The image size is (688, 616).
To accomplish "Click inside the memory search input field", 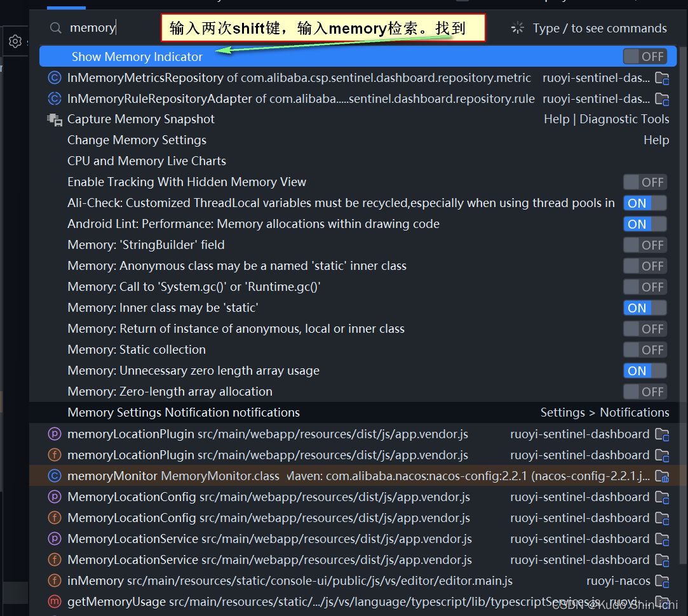I will (93, 27).
